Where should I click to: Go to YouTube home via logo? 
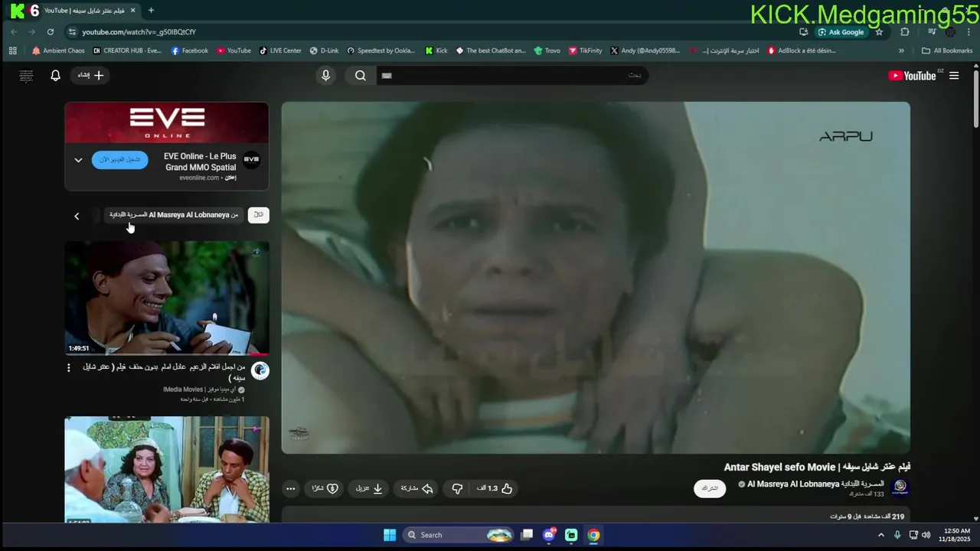tap(912, 75)
